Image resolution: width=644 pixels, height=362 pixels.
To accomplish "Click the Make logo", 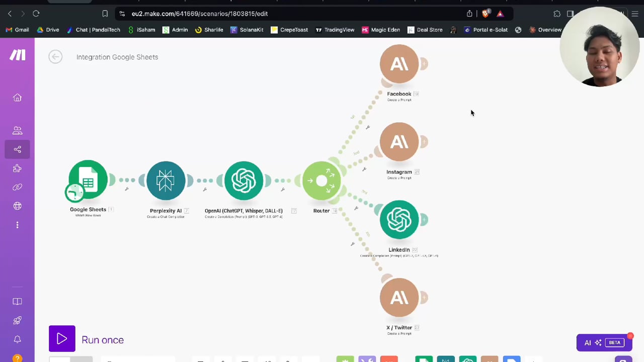I will pyautogui.click(x=17, y=55).
